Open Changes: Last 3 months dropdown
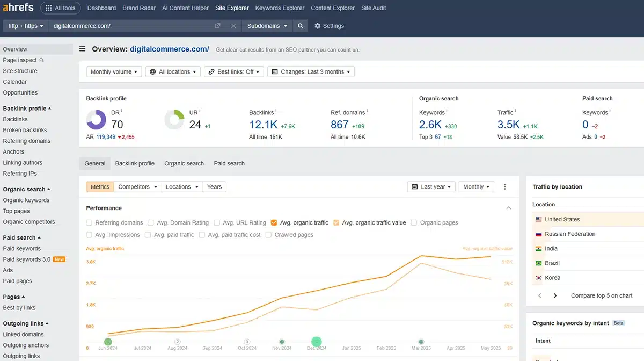 coord(311,72)
